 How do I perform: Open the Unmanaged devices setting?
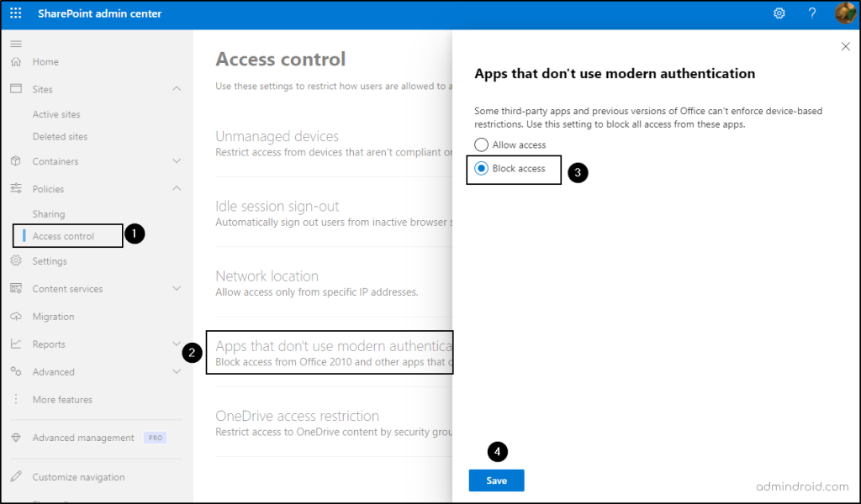click(277, 137)
